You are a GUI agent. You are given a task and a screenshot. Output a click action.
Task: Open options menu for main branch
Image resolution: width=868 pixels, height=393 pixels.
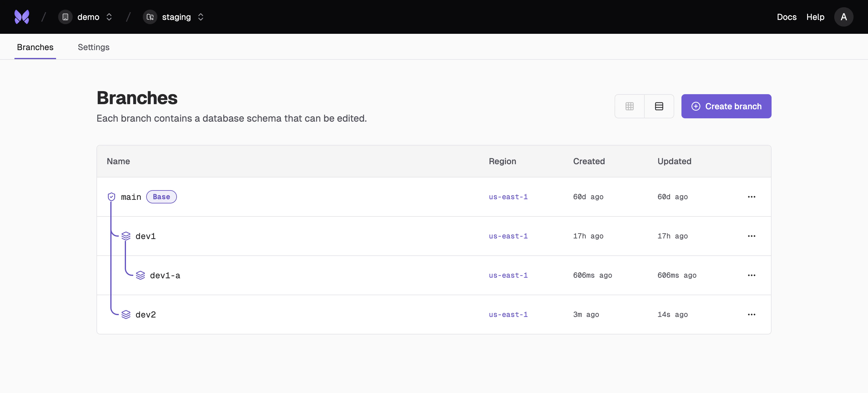tap(752, 197)
